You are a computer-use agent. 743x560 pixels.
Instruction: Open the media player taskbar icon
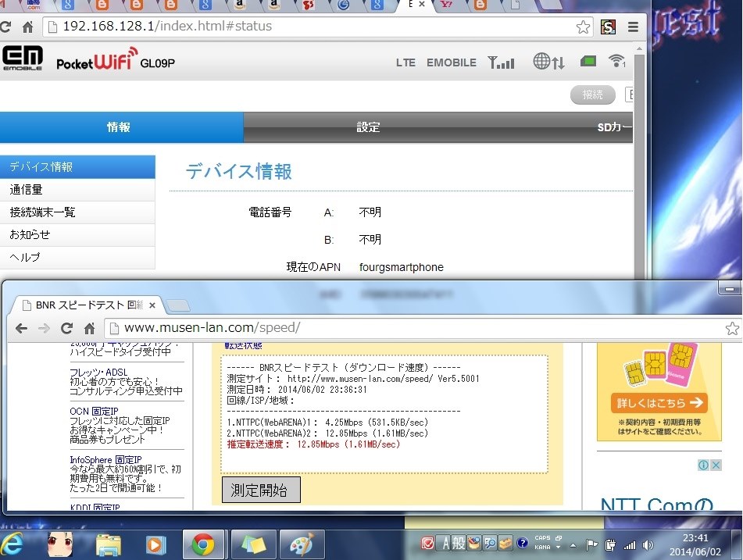[155, 545]
